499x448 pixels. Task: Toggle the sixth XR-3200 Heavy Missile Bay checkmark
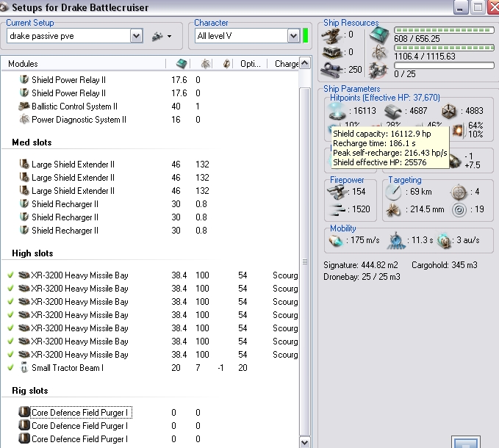10,342
